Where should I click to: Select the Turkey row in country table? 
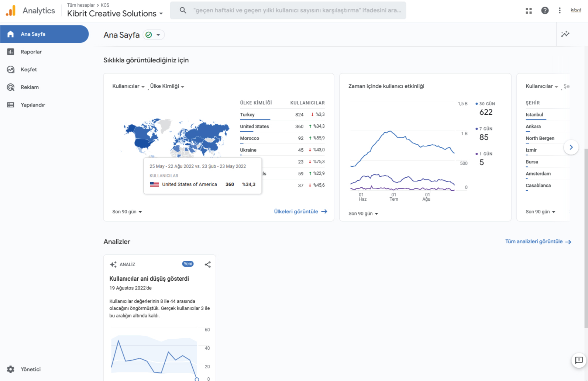tap(282, 115)
